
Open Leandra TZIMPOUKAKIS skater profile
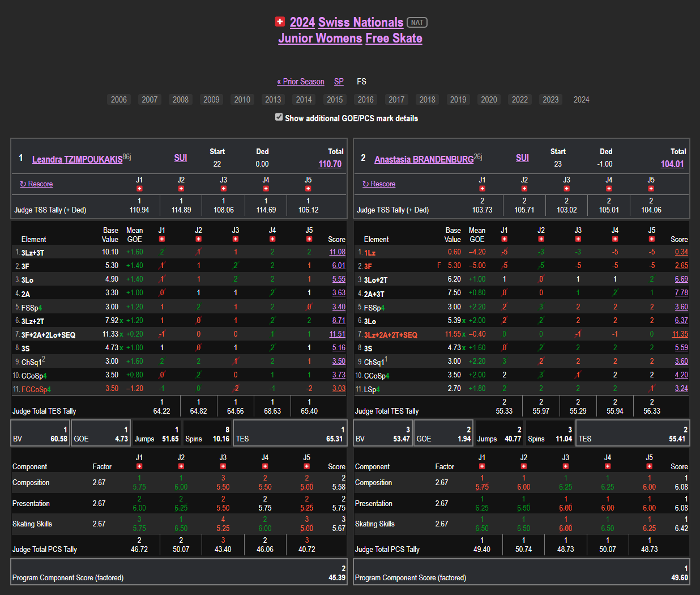pyautogui.click(x=77, y=159)
